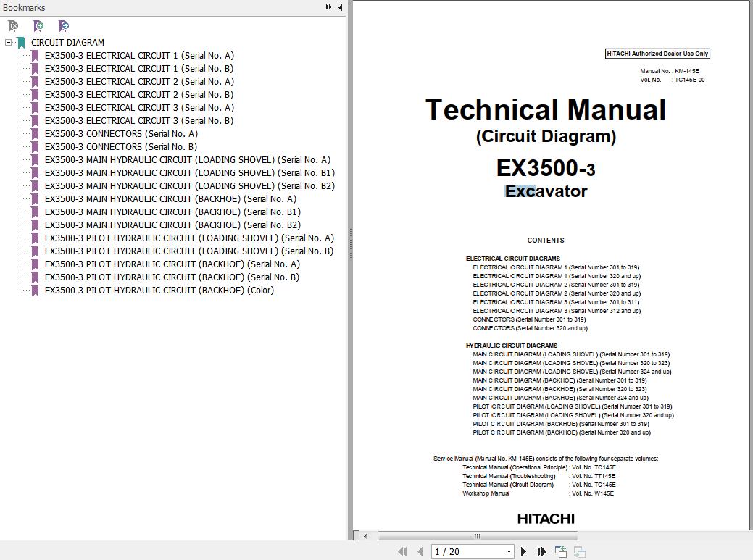This screenshot has width=753, height=560.
Task: Click bookmark icon beside CONNECTORS (Serial No. A)
Action: 35,134
